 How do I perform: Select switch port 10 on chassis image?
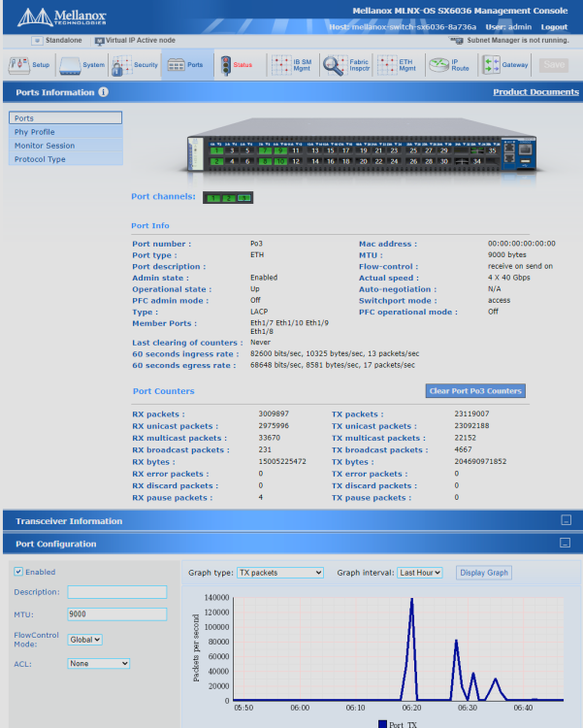coord(280,161)
